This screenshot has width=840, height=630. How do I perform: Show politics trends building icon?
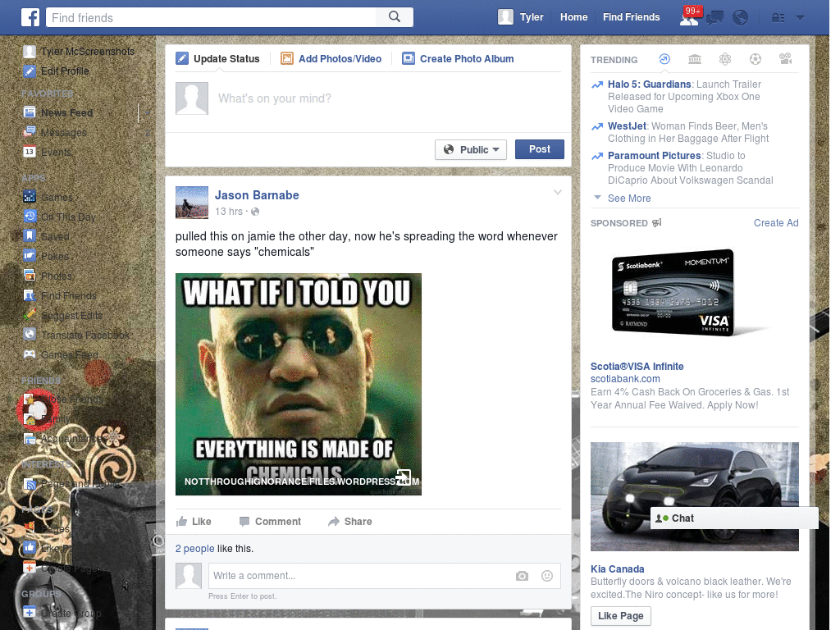click(695, 59)
